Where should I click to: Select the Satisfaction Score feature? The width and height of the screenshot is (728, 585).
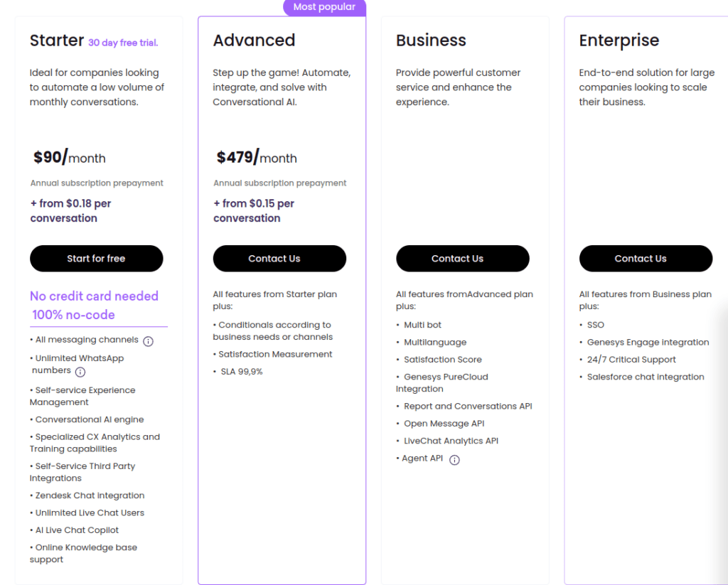[439, 360]
